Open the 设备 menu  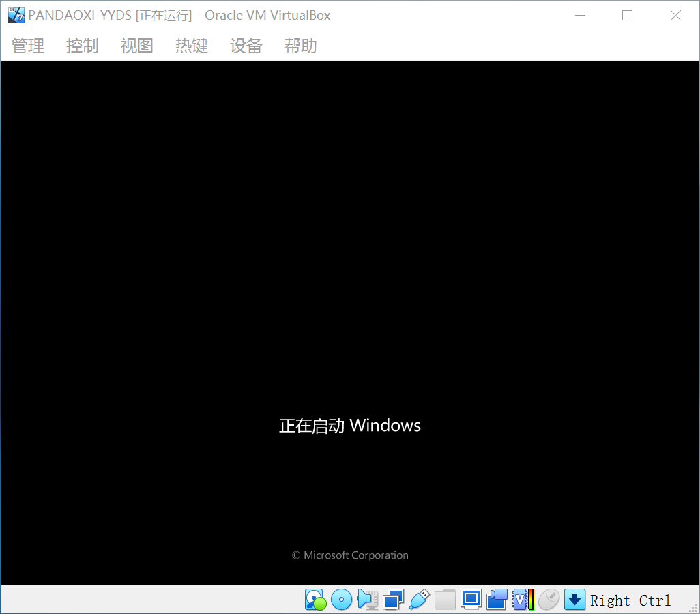(x=246, y=46)
